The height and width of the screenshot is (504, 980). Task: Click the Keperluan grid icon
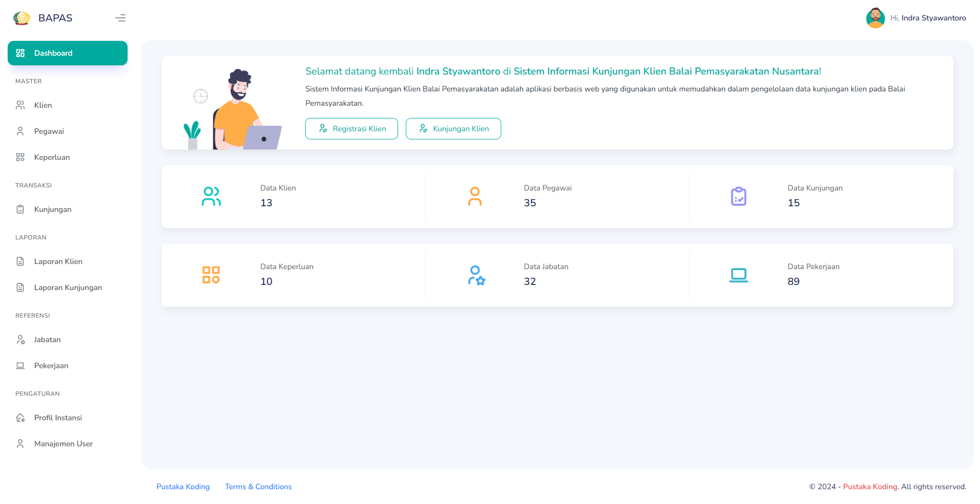(x=20, y=157)
